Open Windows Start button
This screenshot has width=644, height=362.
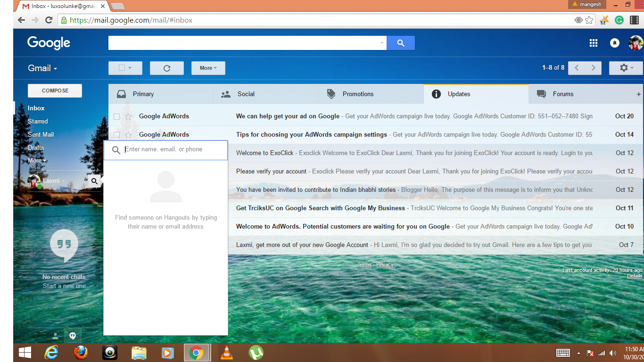point(25,353)
